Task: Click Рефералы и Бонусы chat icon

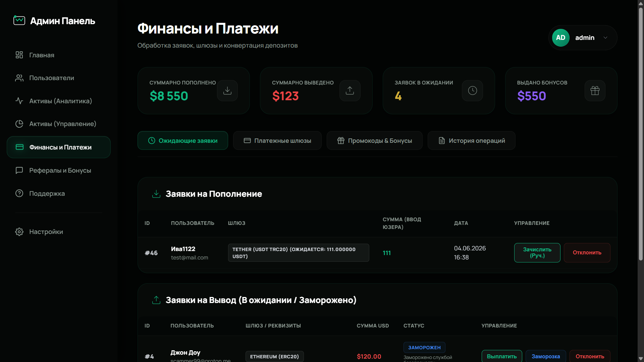Action: [x=19, y=170]
